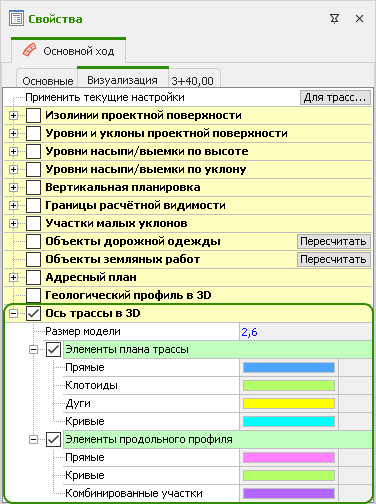Expand Уровни насыпи/выемки по высоте

click(13, 152)
